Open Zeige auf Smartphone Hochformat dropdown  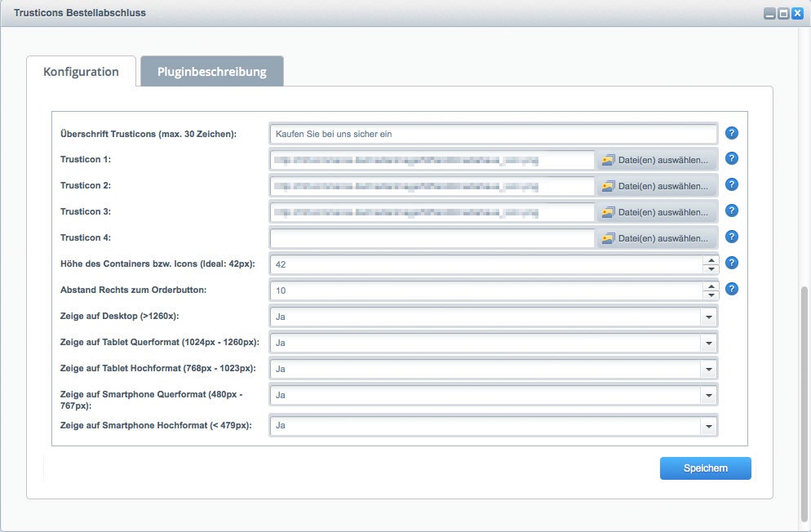click(x=708, y=426)
